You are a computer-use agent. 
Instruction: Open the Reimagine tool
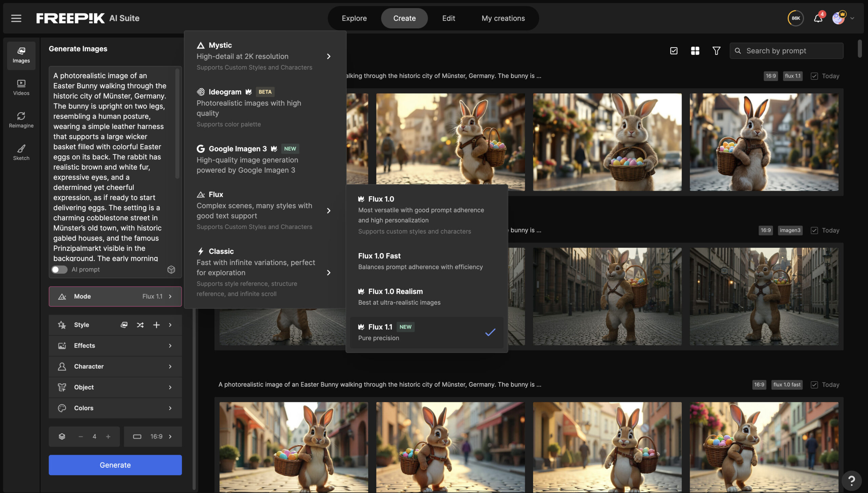(x=21, y=120)
